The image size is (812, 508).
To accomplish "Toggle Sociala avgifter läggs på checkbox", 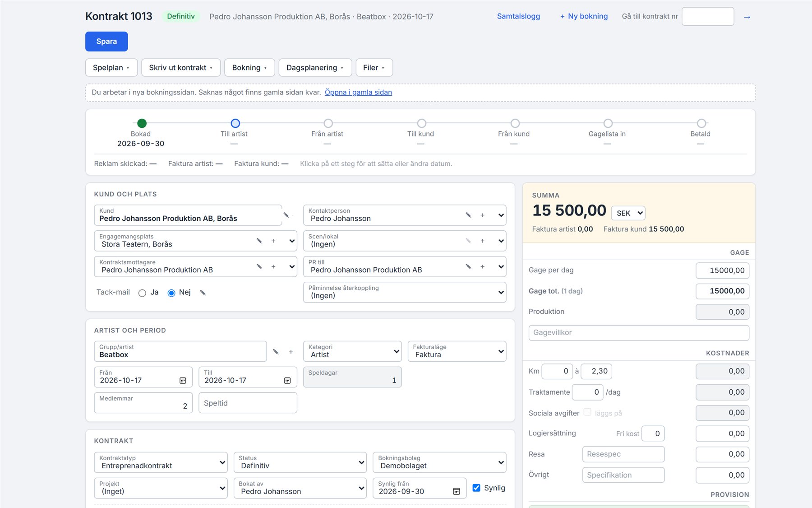I will tap(587, 412).
